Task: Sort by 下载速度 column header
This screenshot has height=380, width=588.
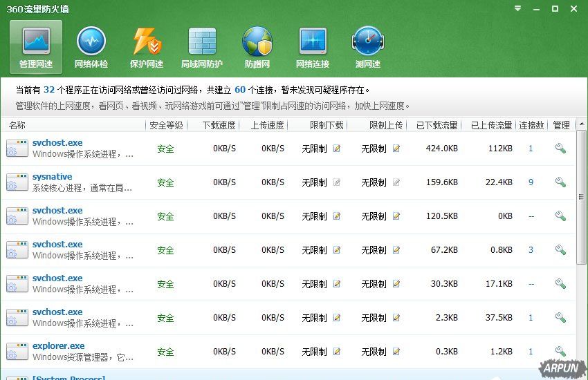Action: [x=219, y=125]
